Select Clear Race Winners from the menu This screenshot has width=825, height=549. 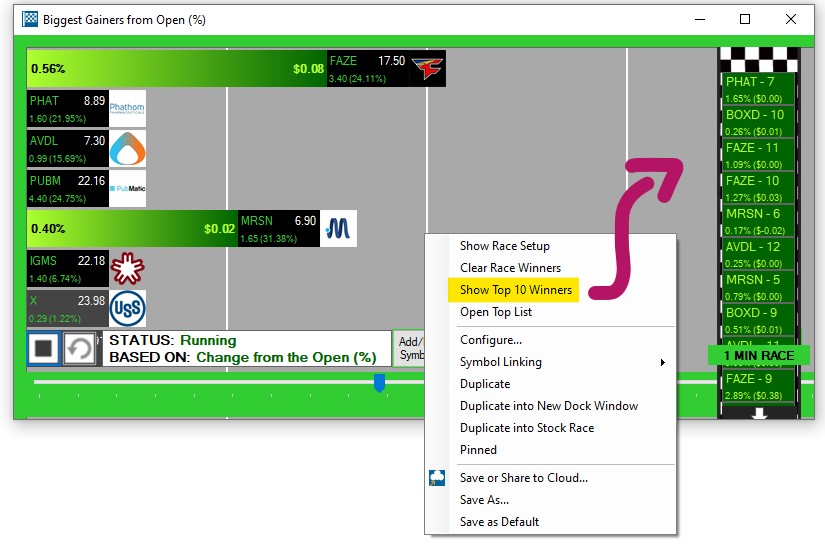tap(510, 268)
